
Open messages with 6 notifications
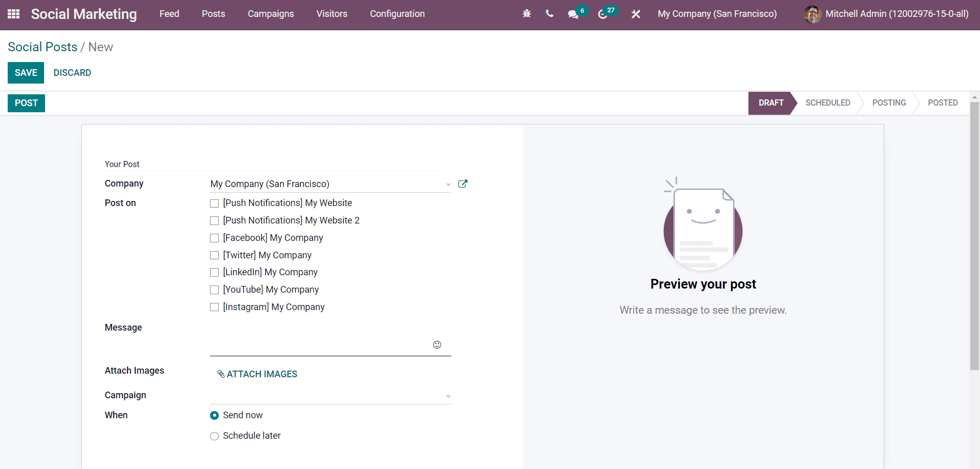pyautogui.click(x=573, y=14)
